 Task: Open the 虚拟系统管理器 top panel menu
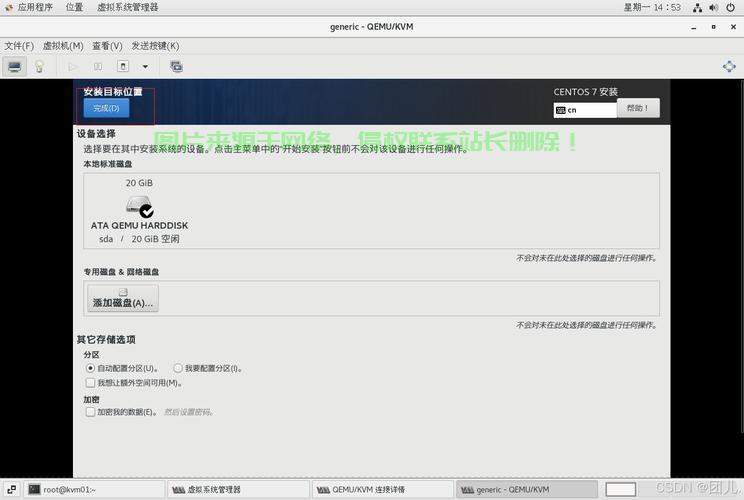(x=128, y=7)
